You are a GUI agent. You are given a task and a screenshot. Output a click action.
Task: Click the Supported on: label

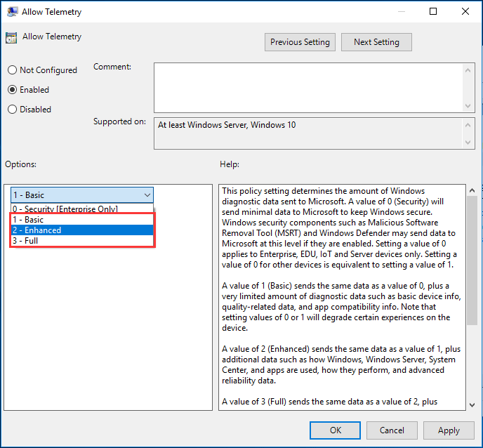119,121
